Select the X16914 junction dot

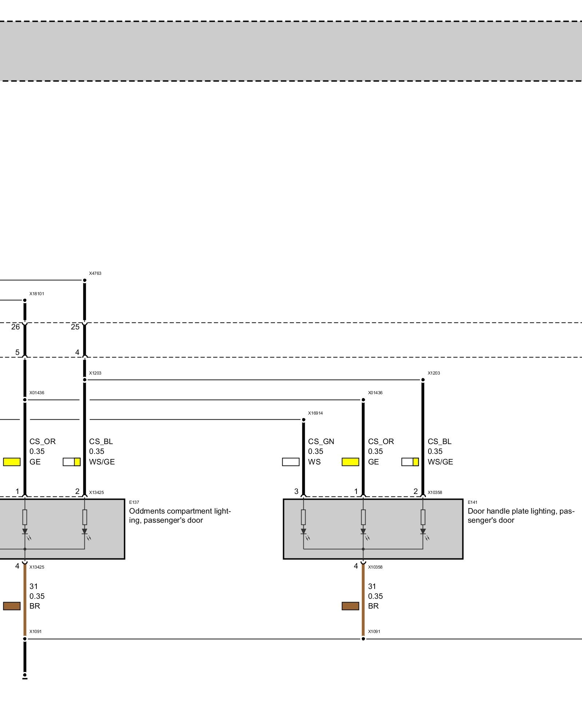pyautogui.click(x=303, y=420)
